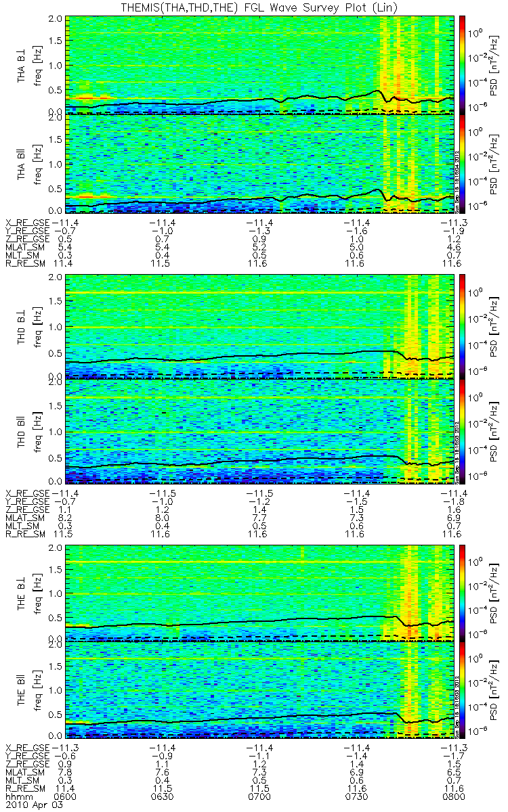This screenshot has height=812, width=508.
Task: Click the 'freq [Hz]' label of THD B⊥ panel
Action: [39, 326]
